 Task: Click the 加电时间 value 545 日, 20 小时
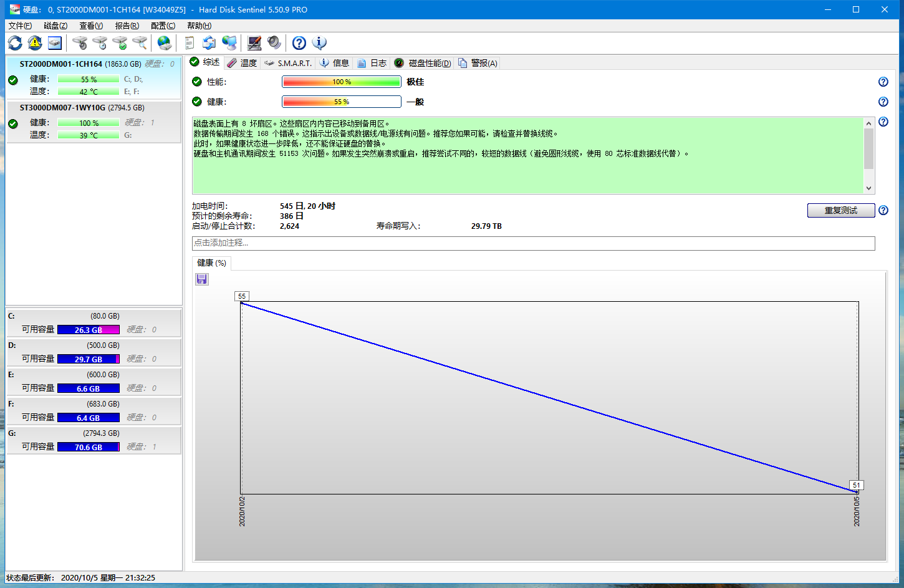pos(307,206)
